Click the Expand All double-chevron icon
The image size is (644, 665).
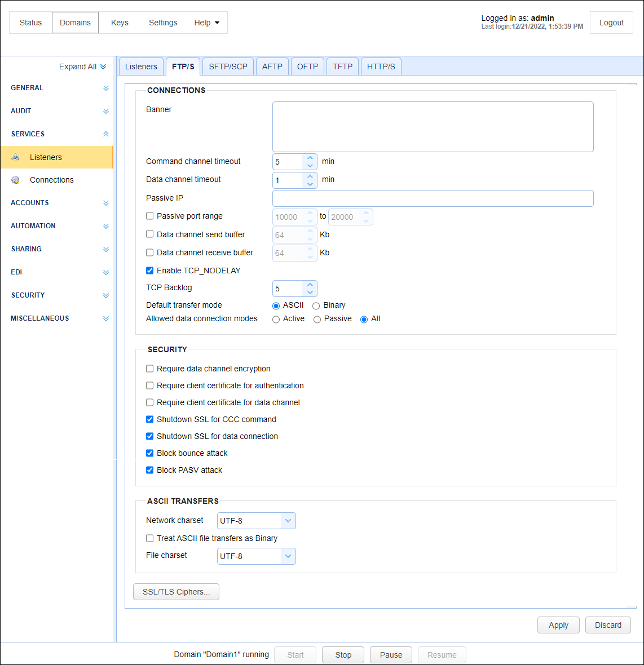103,66
